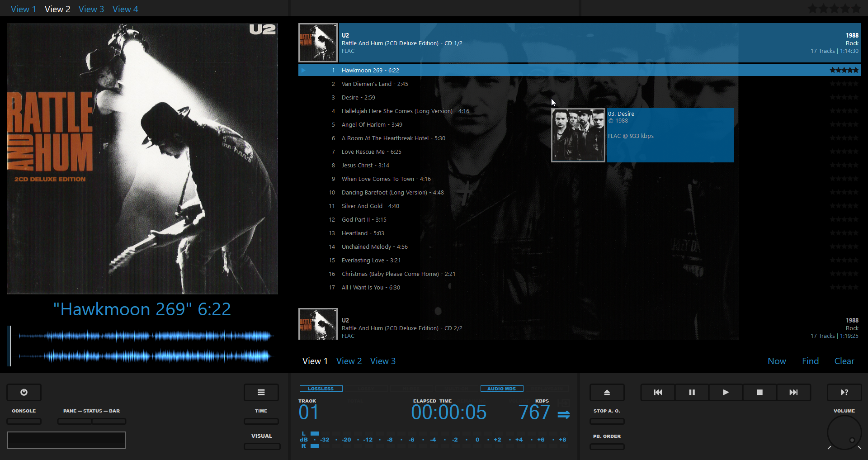This screenshot has width=868, height=460.
Task: Select track Jesus Christ - 3:14
Action: (x=580, y=165)
